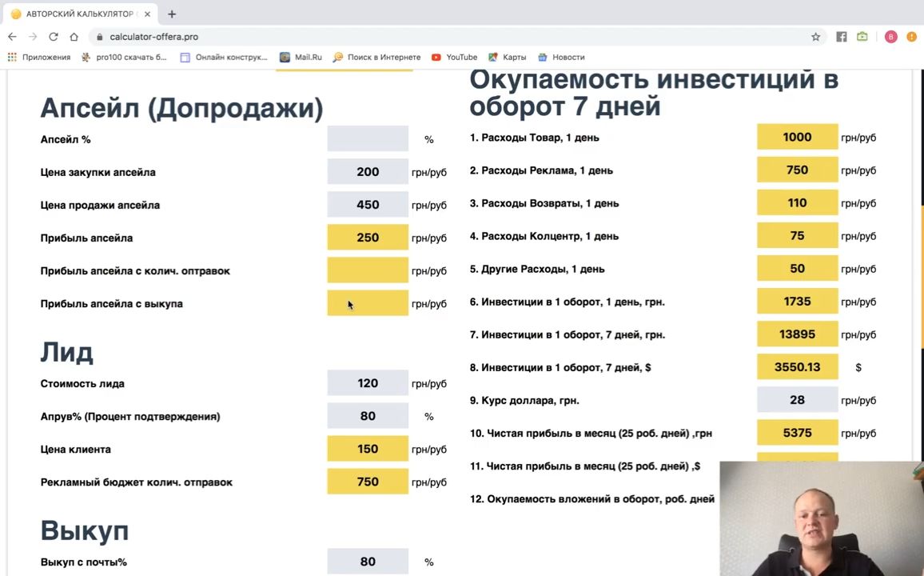Screen dimensions: 924x576
Task: Open the Новости bookmark
Action: 561,58
